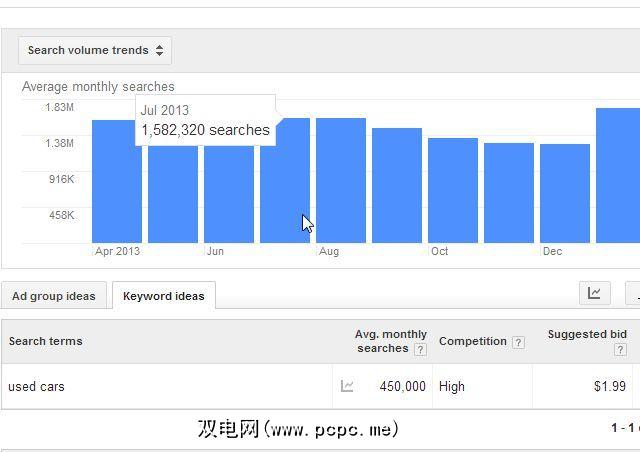Click the 450,000 monthly searches value
This screenshot has height=452, width=640.
[x=402, y=386]
